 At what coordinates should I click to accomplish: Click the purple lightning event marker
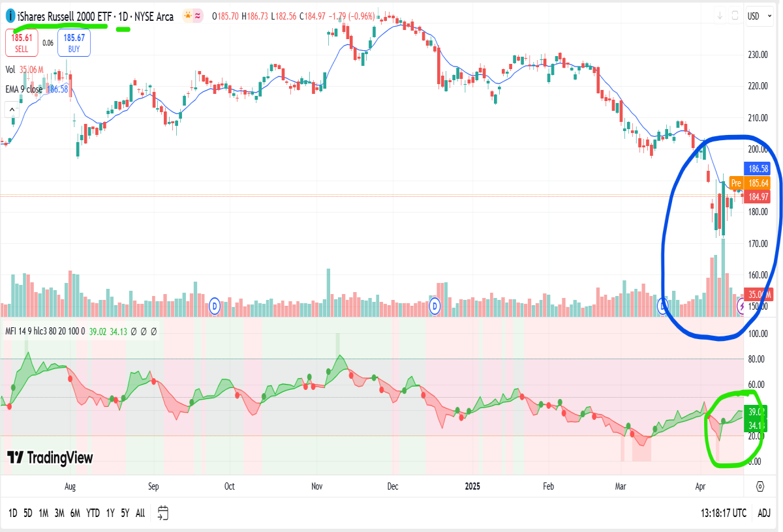pos(743,305)
